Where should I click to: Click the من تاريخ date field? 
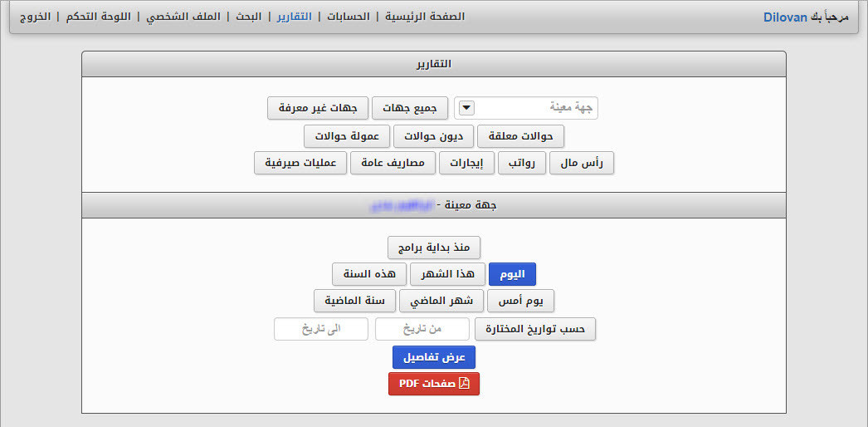422,329
